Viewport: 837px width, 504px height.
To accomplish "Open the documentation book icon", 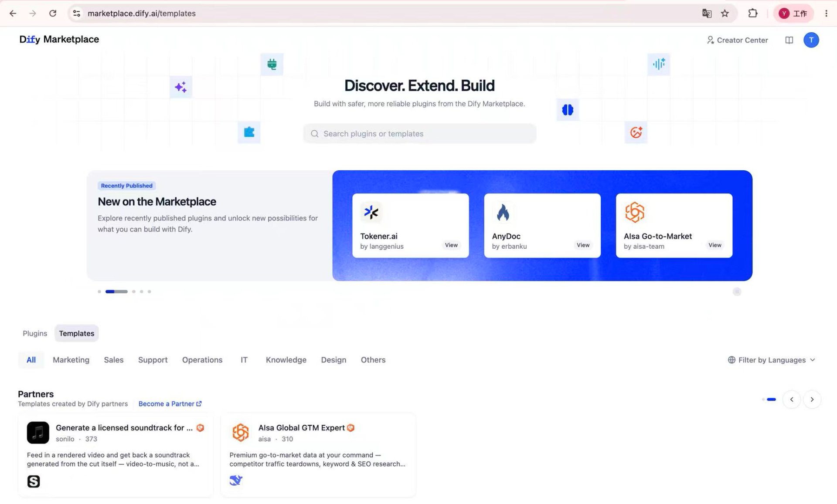I will [789, 40].
